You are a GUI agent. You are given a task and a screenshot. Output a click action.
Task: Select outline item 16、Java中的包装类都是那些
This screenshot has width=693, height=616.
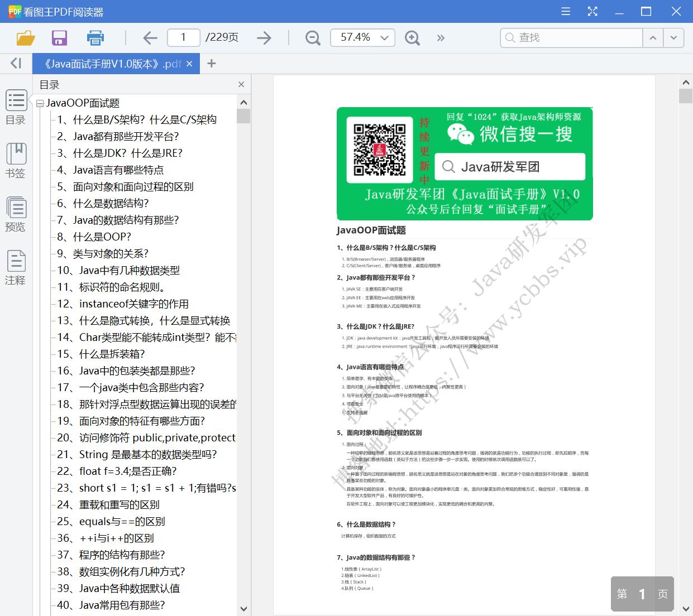tap(126, 370)
